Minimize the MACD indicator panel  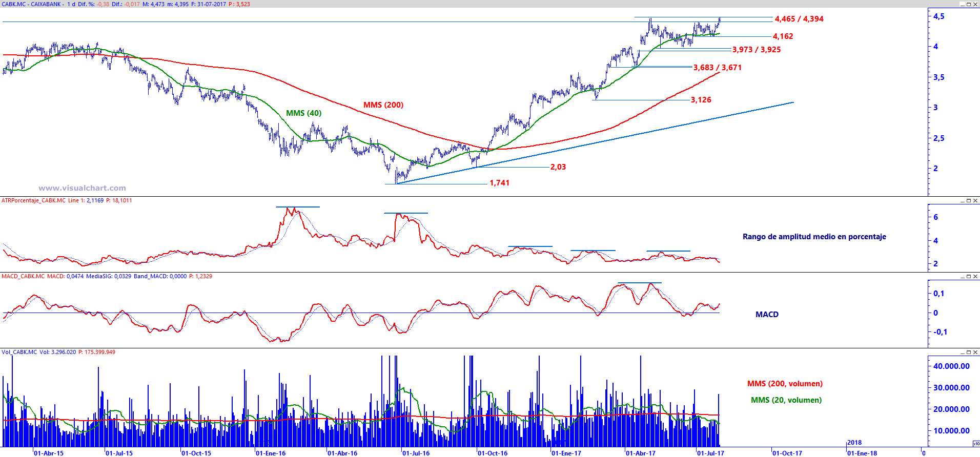(963, 277)
